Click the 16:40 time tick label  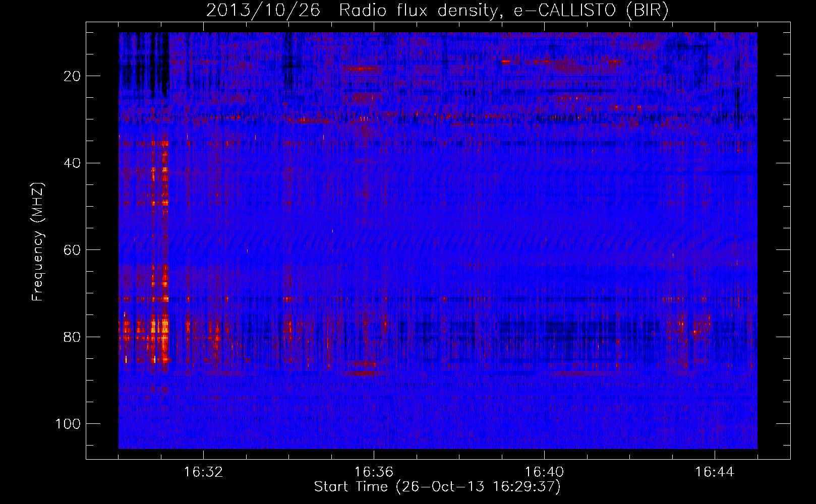544,472
